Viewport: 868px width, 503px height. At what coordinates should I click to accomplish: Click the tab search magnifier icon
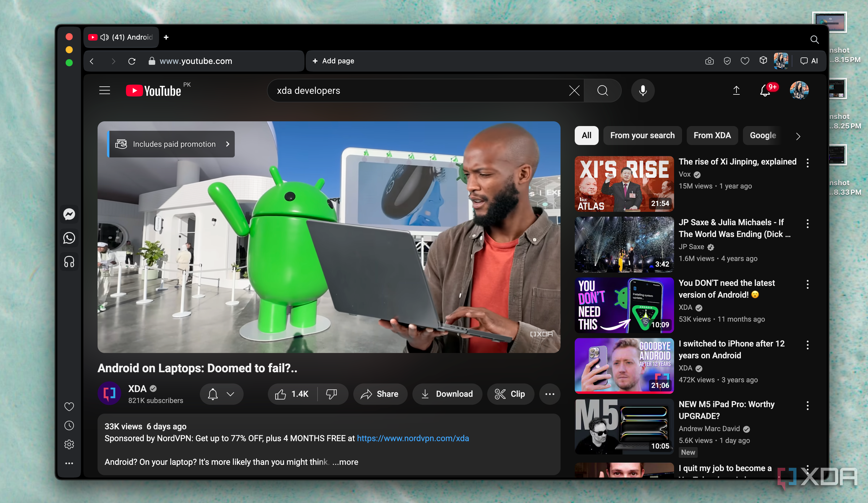(x=814, y=40)
